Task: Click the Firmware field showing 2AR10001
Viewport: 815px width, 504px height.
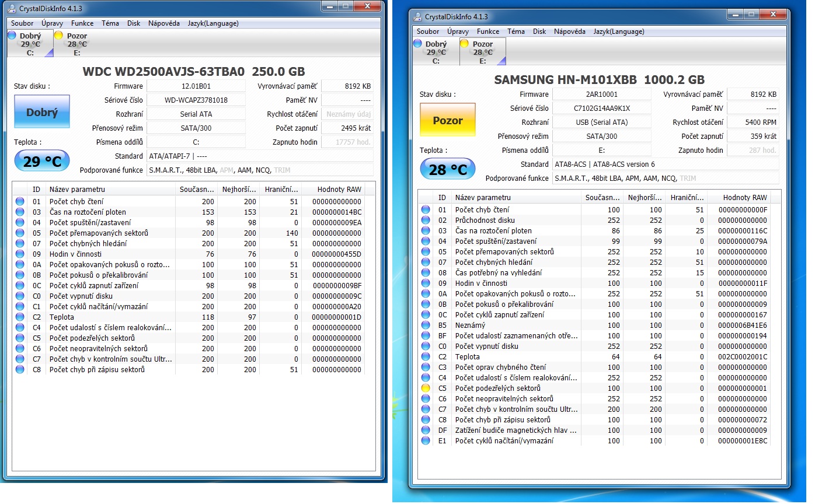Action: point(601,94)
